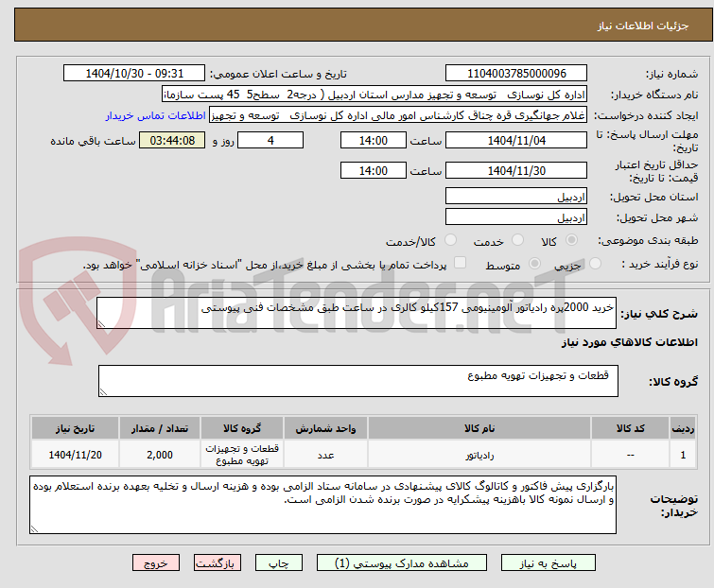Click the استان محل تحویل field
The width and height of the screenshot is (714, 588).
pos(516,196)
